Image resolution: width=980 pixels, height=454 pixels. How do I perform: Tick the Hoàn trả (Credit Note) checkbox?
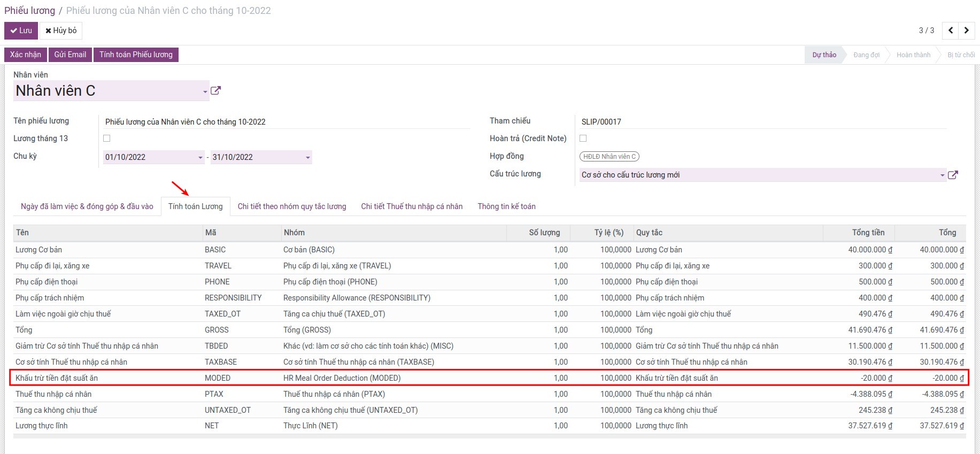pos(583,138)
